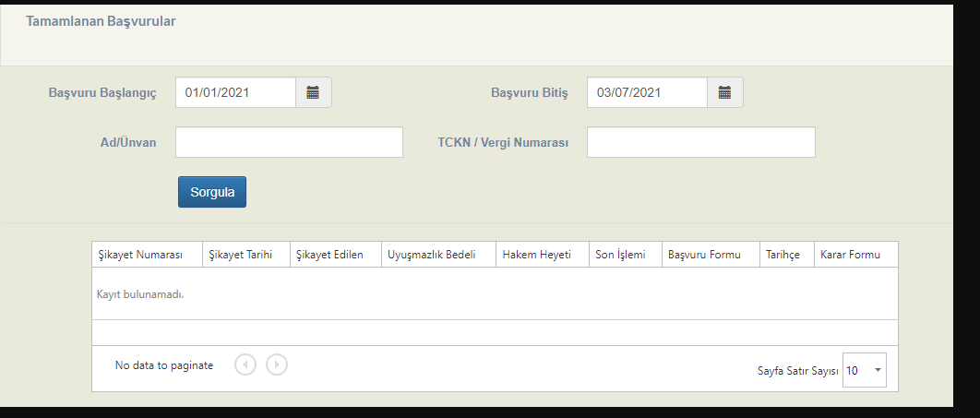980x418 pixels.
Task: Click the Sorgula button
Action: click(x=212, y=192)
